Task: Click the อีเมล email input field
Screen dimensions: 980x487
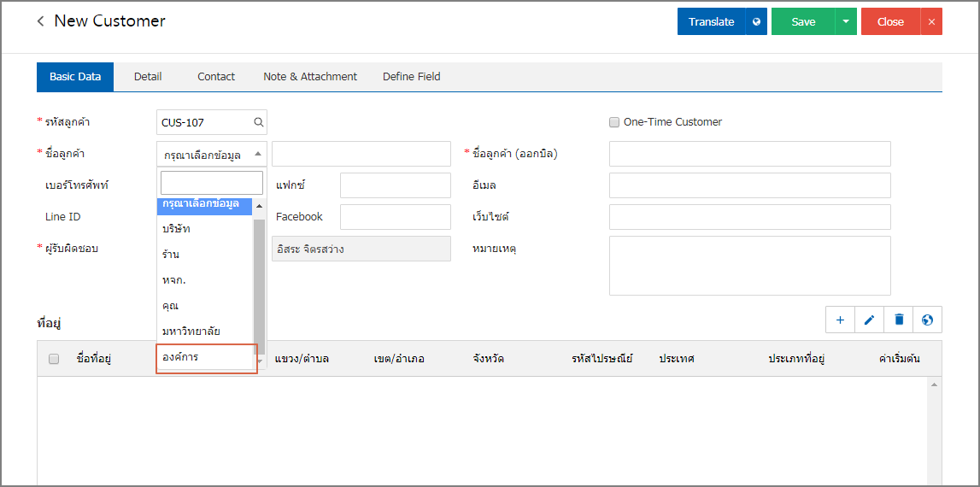Action: click(x=750, y=185)
